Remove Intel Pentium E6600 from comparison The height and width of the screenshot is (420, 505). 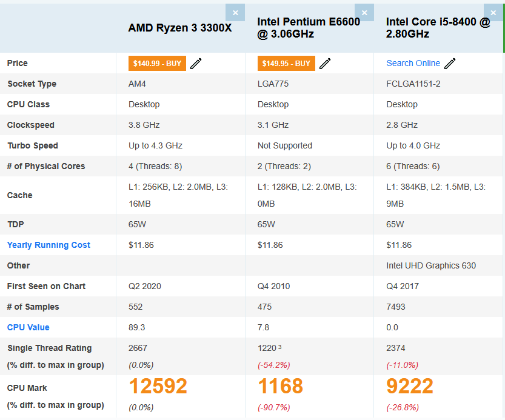click(x=364, y=13)
